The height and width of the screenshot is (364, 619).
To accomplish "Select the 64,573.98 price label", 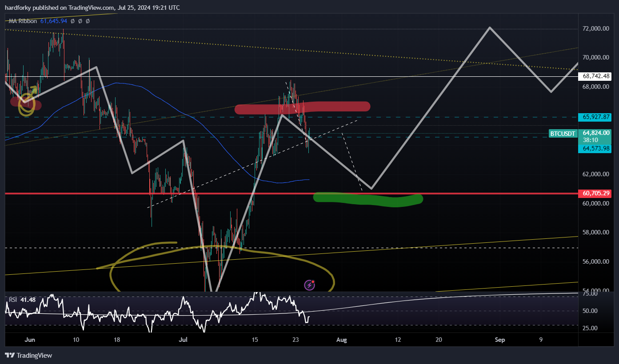I will [595, 149].
